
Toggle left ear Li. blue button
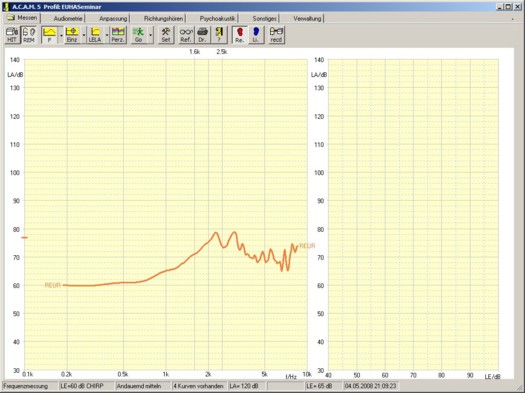(256, 35)
